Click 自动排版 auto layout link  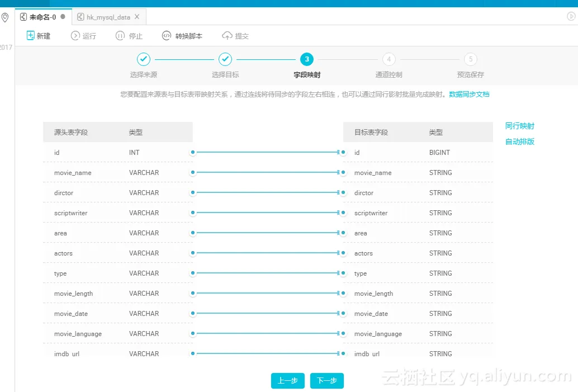point(520,141)
